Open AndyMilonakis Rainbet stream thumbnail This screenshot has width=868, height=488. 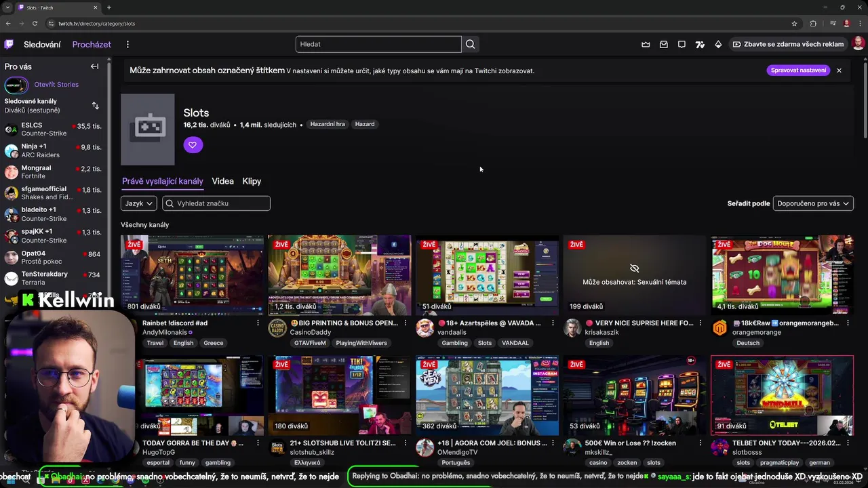click(192, 275)
